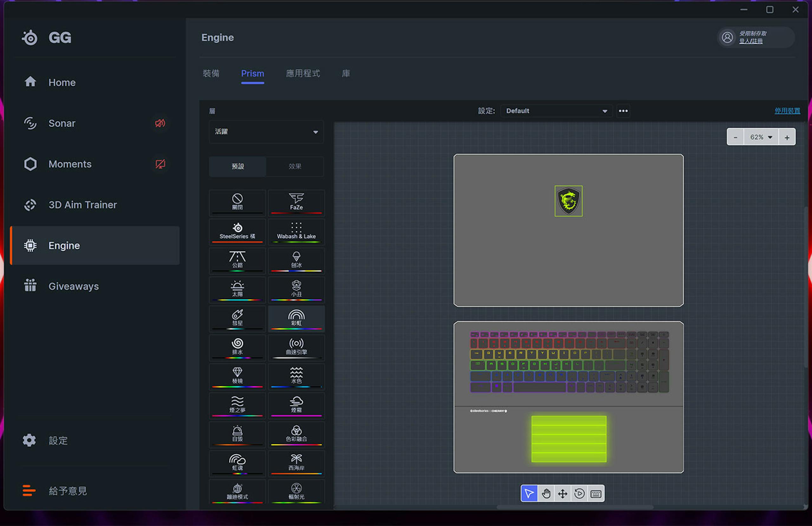Choose the four-way move tool
The height and width of the screenshot is (526, 812).
[x=563, y=493]
